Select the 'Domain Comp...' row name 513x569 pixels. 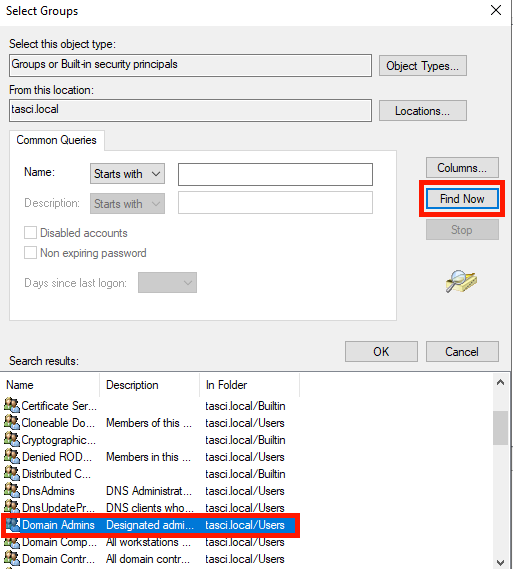[59, 542]
